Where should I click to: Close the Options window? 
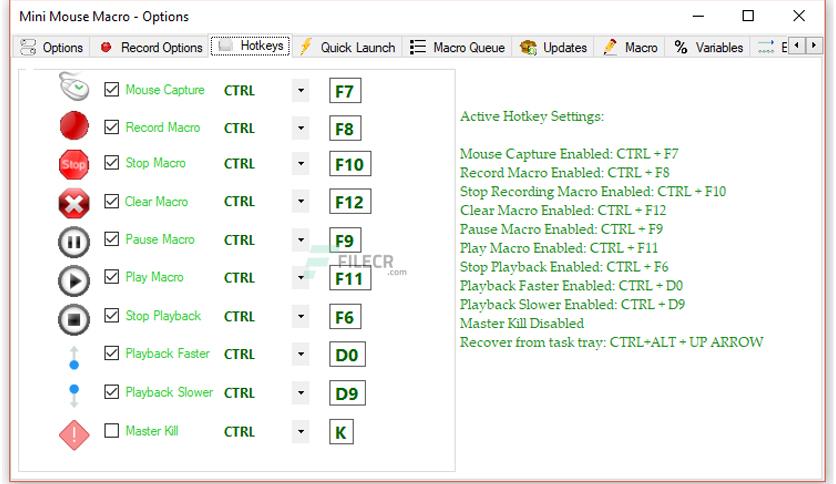point(799,16)
